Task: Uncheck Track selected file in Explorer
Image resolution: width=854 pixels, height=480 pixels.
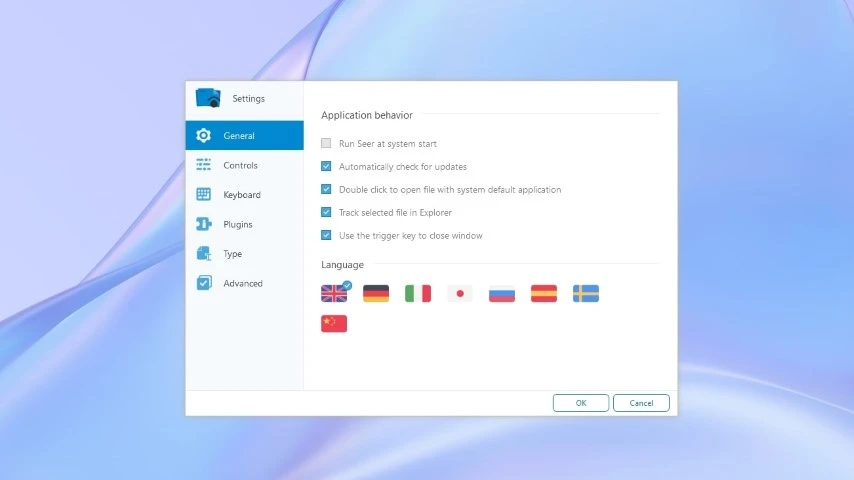Action: click(326, 212)
